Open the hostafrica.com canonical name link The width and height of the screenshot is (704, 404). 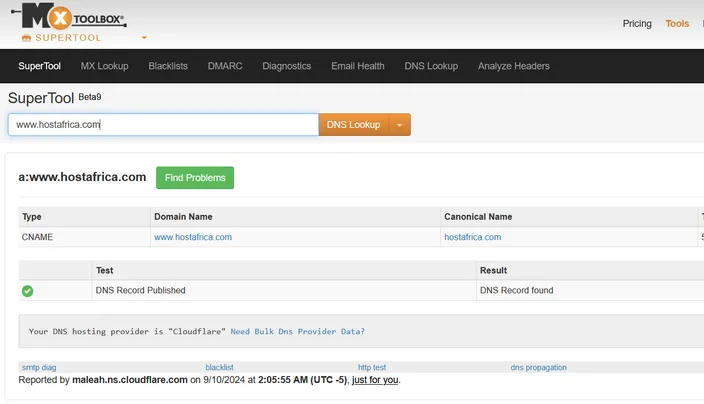click(x=473, y=237)
